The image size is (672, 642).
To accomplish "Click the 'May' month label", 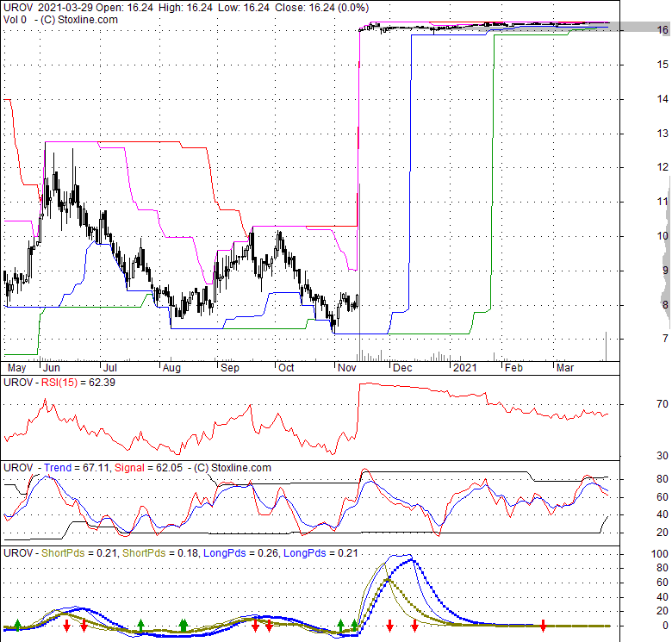I will (16, 368).
